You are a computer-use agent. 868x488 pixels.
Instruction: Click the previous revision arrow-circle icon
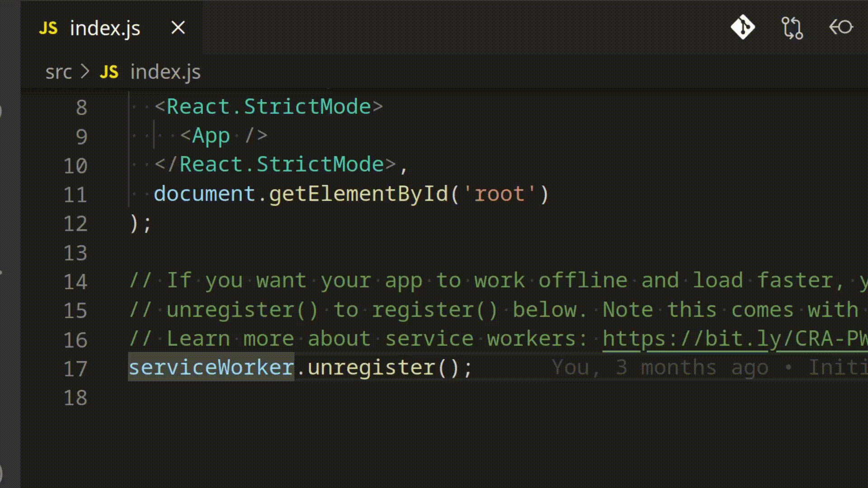[841, 28]
